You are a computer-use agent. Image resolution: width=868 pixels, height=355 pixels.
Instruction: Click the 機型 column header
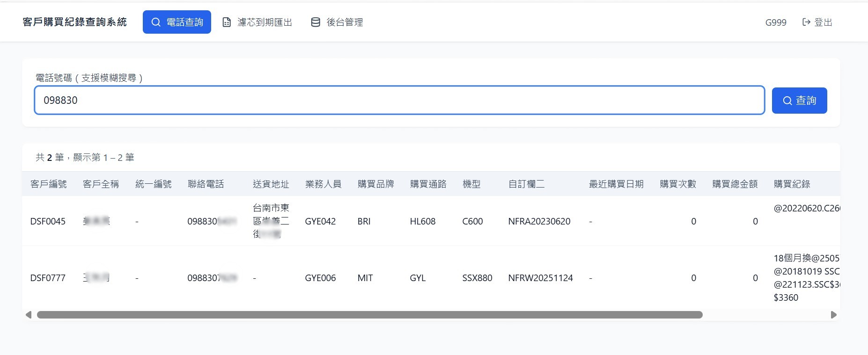[471, 184]
